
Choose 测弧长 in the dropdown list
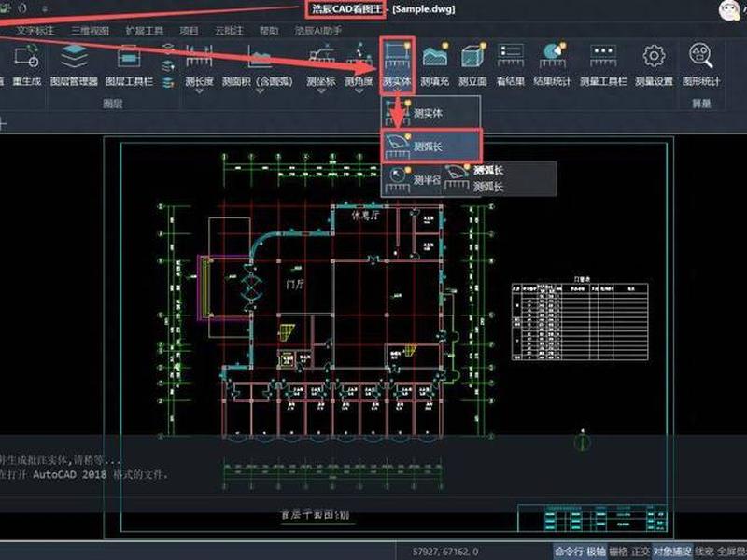click(x=431, y=146)
